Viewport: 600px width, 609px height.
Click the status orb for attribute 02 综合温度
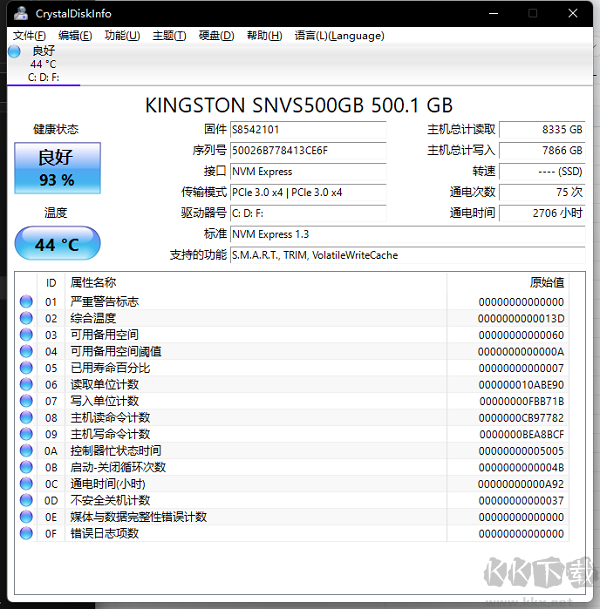26,318
